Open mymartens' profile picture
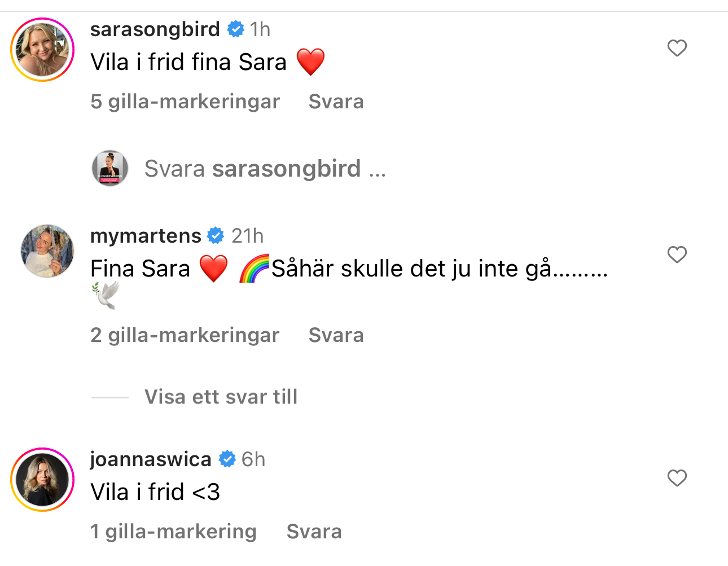This screenshot has width=728, height=566. pos(47,251)
